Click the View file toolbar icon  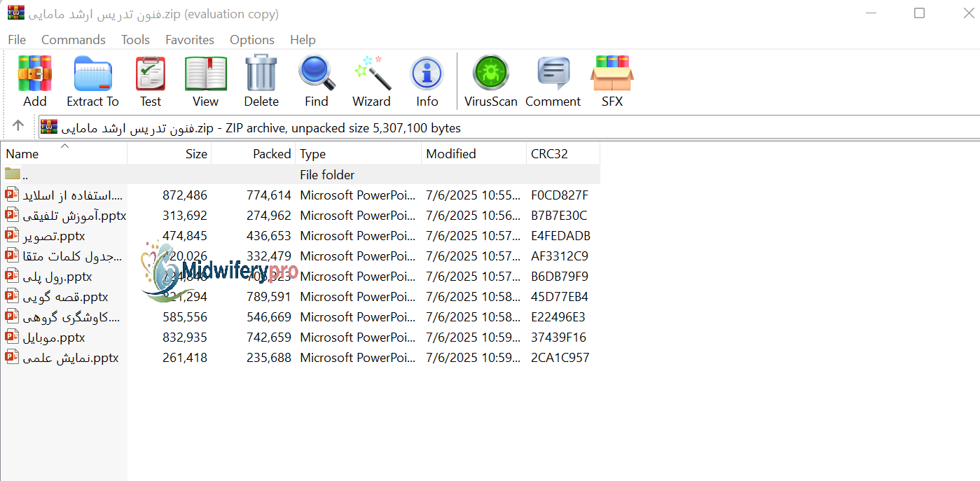205,81
